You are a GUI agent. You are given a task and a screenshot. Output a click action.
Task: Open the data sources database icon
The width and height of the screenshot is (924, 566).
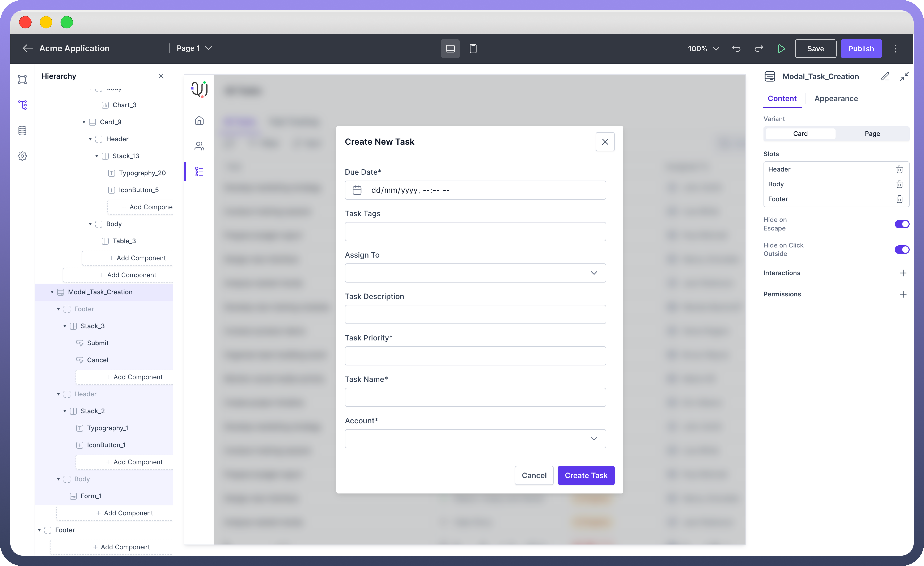point(22,131)
